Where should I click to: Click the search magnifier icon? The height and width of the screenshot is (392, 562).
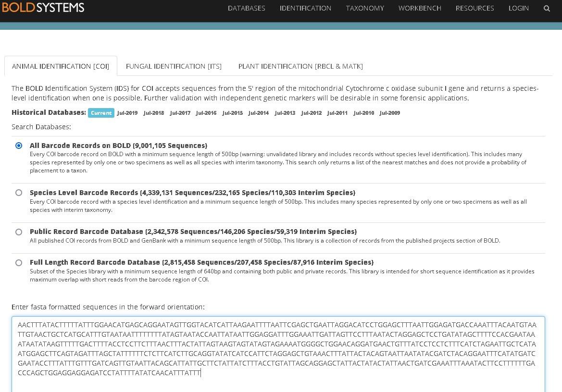click(x=547, y=8)
